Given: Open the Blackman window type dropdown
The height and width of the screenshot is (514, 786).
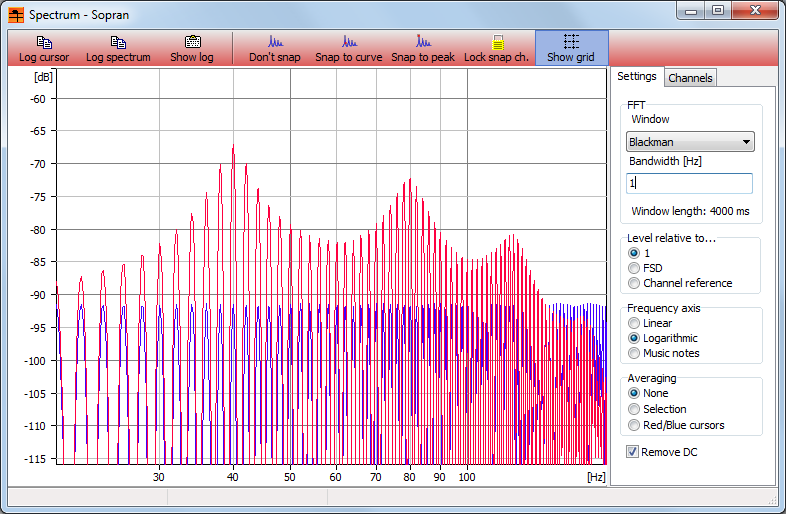Looking at the screenshot, I should point(689,142).
